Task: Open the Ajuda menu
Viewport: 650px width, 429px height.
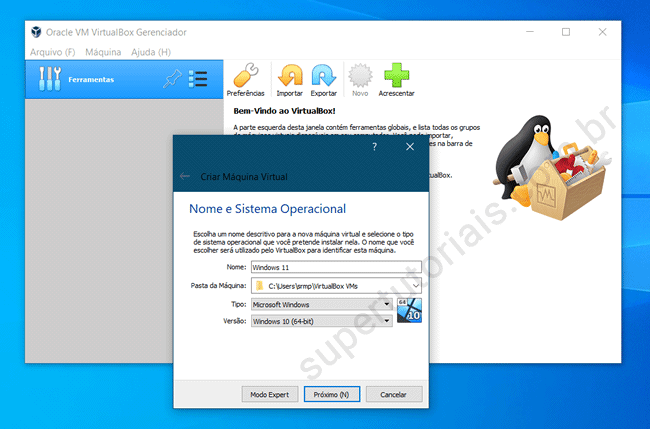Action: tap(151, 51)
